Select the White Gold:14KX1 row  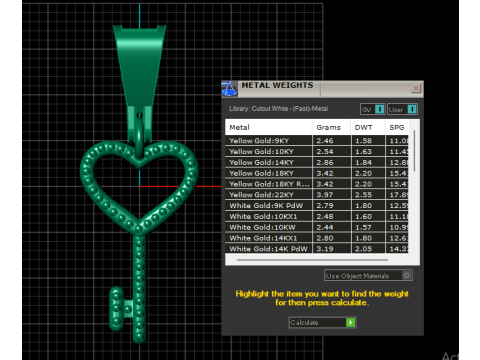click(317, 238)
